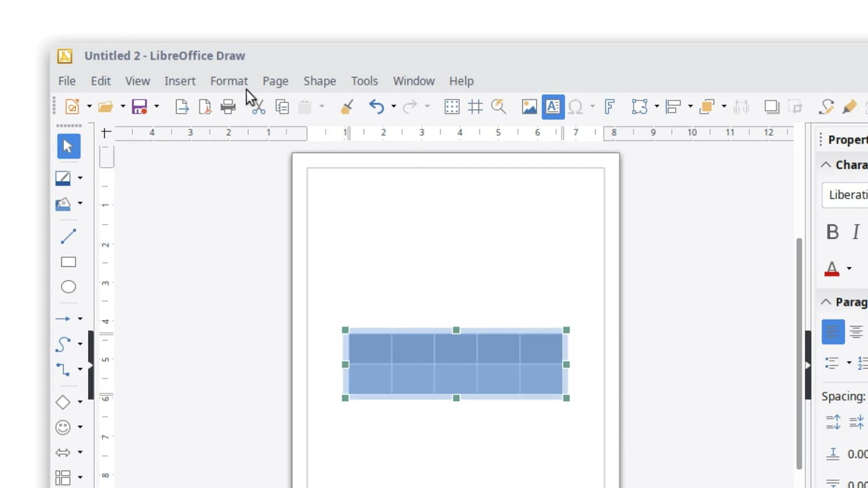Click the sidebar hide handle
This screenshot has height=488, width=868.
point(808,365)
